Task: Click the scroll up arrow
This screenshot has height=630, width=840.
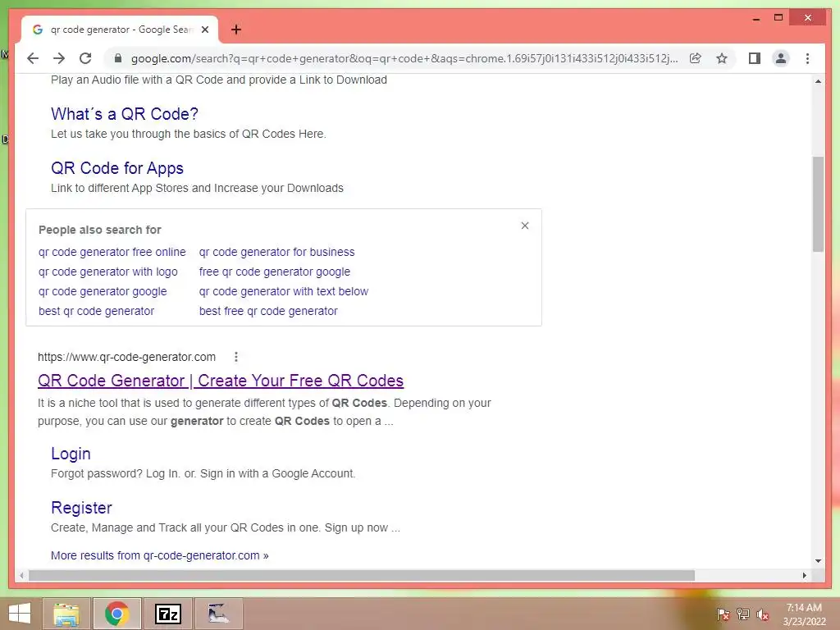Action: coord(818,81)
